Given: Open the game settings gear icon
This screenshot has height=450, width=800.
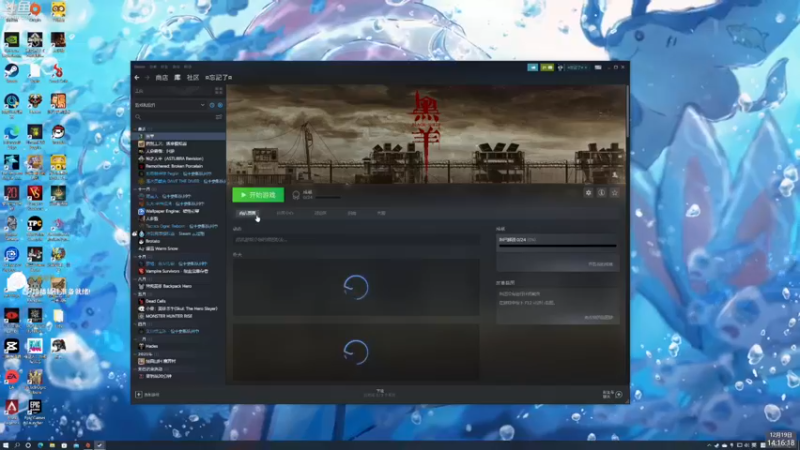Looking at the screenshot, I should pos(588,193).
